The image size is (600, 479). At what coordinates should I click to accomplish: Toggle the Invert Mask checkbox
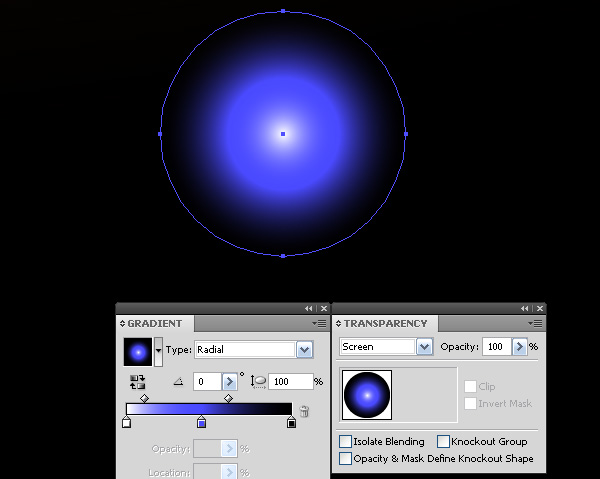point(470,403)
